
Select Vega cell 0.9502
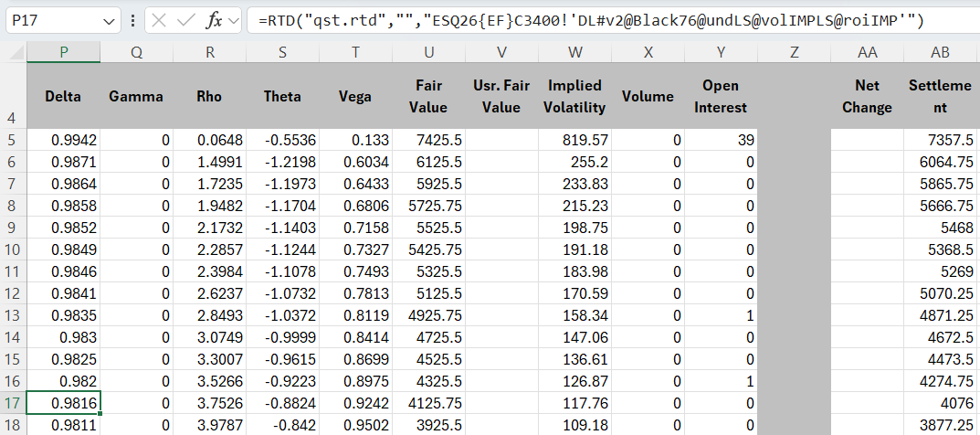click(x=355, y=424)
